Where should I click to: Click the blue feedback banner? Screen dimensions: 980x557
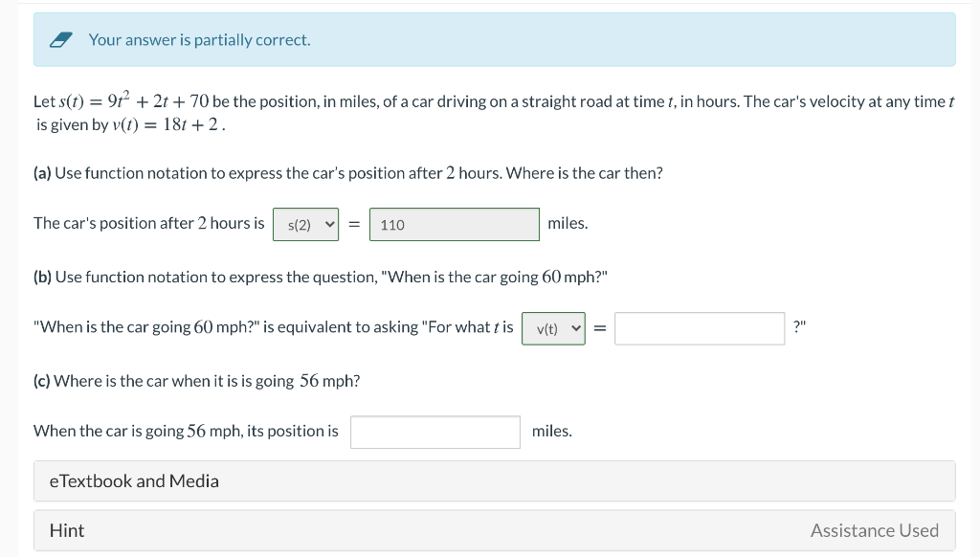[494, 38]
